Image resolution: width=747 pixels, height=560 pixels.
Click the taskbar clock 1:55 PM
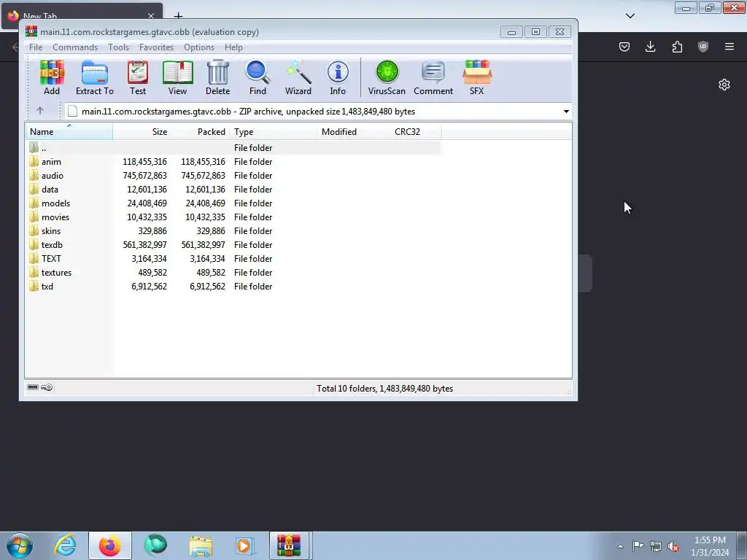pyautogui.click(x=710, y=540)
